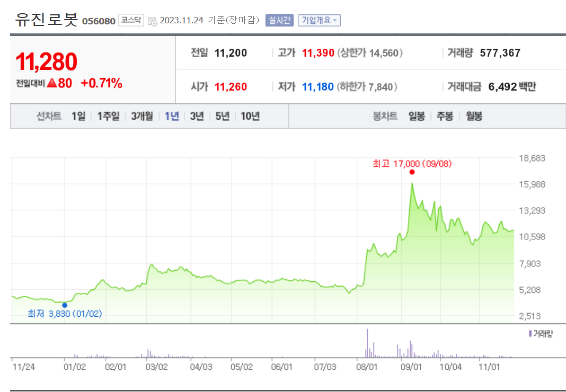Screen dimensions: 566x392
Task: Show the 주봉 weekly candle chart
Action: pyautogui.click(x=445, y=116)
